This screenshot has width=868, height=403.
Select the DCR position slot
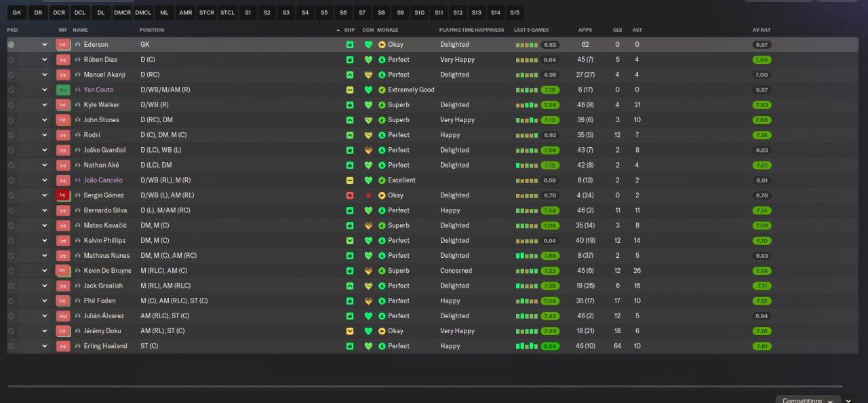click(59, 13)
